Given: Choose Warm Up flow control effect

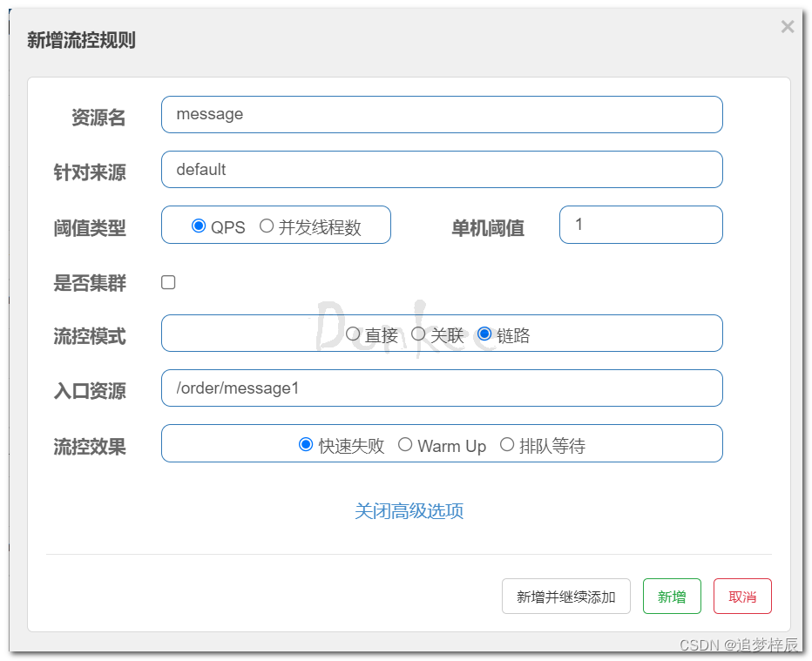Looking at the screenshot, I should (405, 444).
